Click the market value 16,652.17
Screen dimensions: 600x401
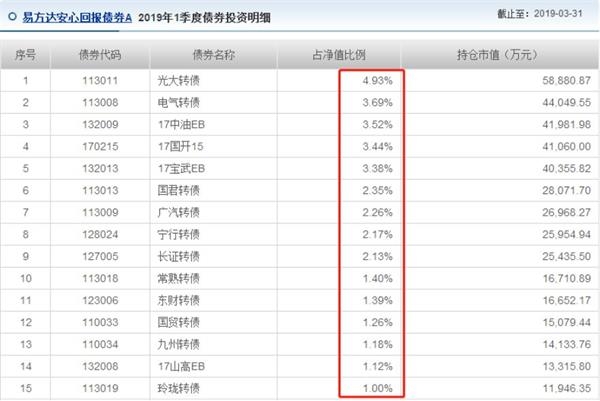[567, 301]
